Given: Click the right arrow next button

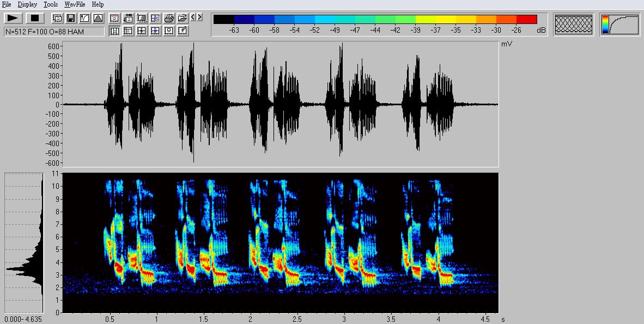Looking at the screenshot, I should click(200, 17).
